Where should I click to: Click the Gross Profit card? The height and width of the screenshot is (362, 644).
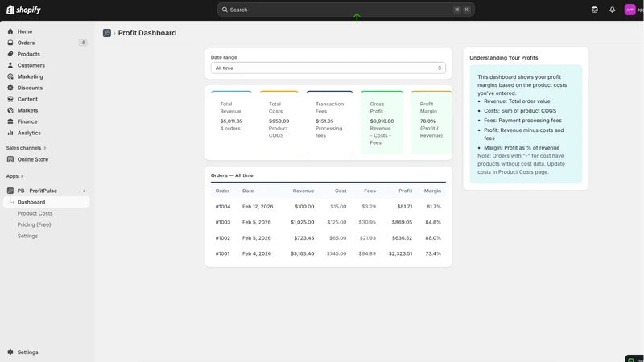pyautogui.click(x=382, y=122)
